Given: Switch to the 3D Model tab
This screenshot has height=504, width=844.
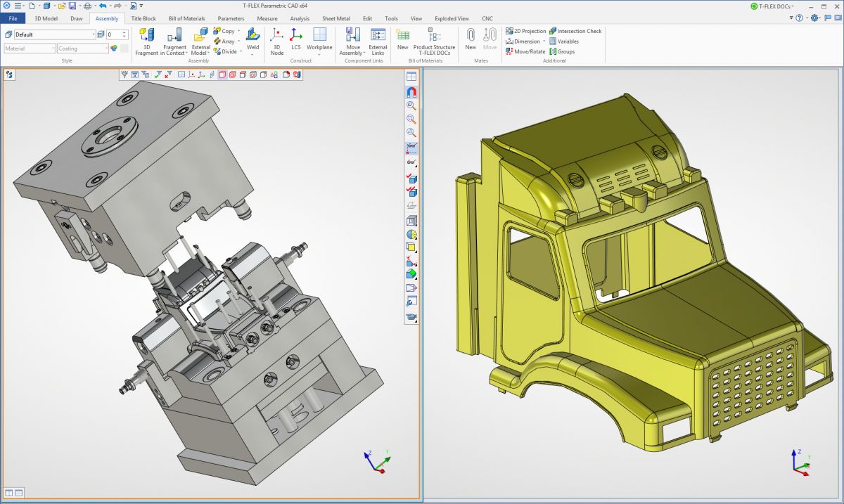Looking at the screenshot, I should (46, 18).
